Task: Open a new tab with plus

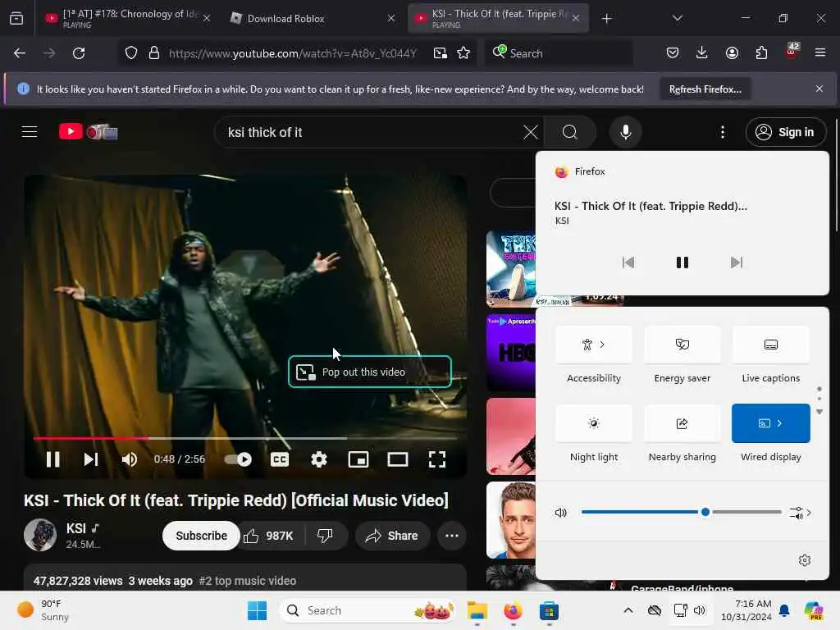Action: tap(606, 19)
